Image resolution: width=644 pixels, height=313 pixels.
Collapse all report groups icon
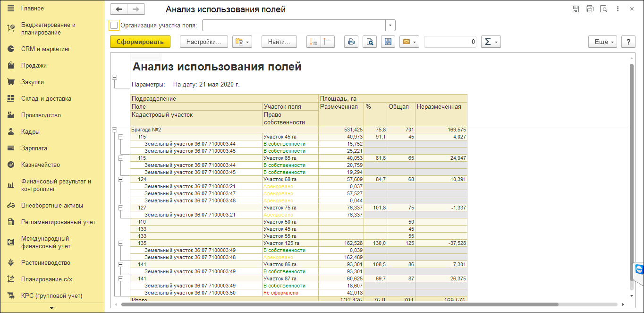pos(327,42)
